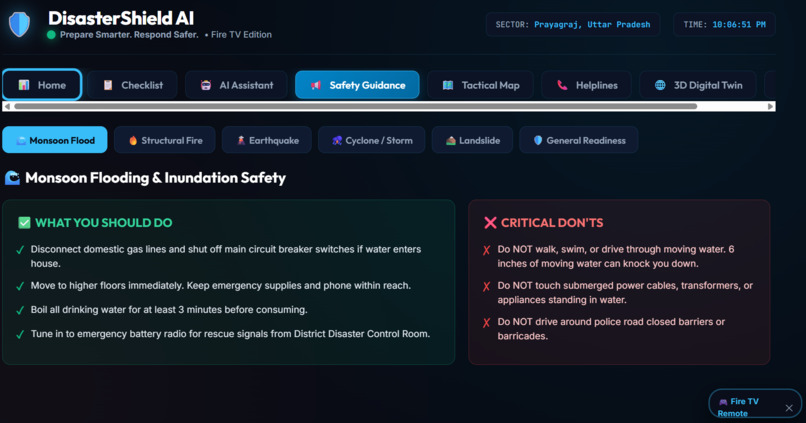Click the wave icon beside Monsoon Flooding heading
The image size is (806, 423).
[12, 178]
